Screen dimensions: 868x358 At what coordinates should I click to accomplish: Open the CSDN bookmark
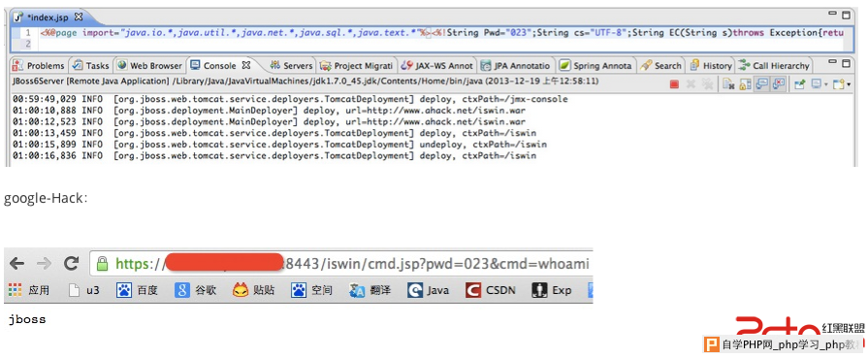[491, 290]
